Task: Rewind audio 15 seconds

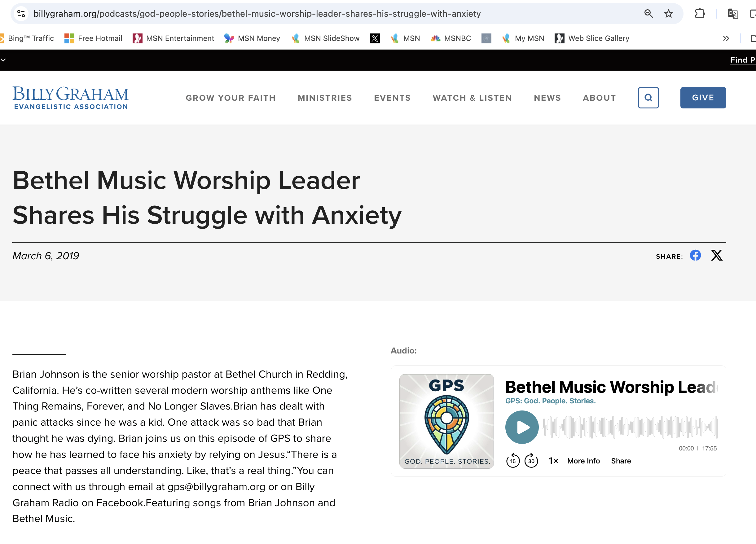Action: click(513, 461)
